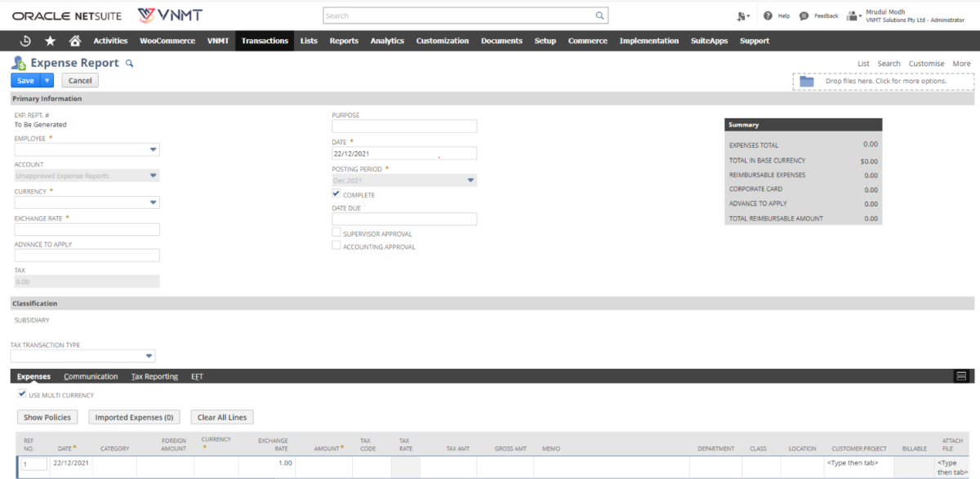Go to the Home icon
The image size is (980, 479).
74,41
